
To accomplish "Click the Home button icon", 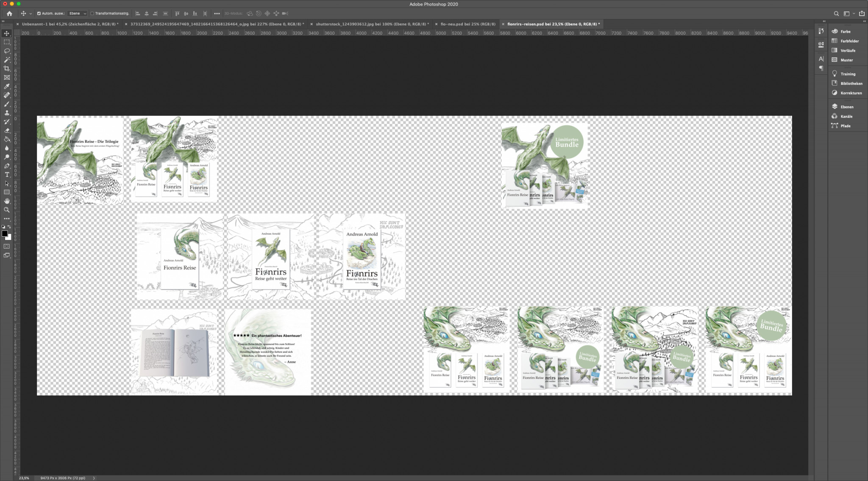I will (x=9, y=14).
